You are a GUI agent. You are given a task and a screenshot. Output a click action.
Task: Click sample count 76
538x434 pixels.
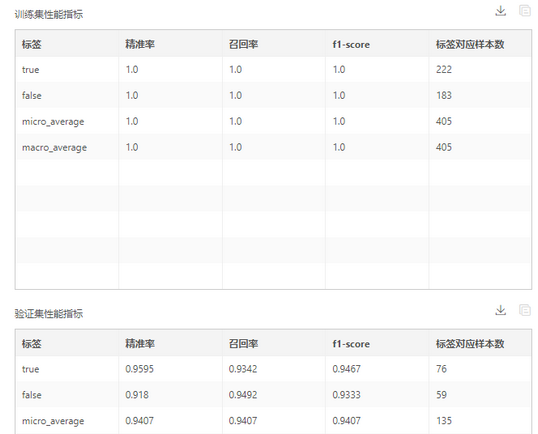pos(442,369)
